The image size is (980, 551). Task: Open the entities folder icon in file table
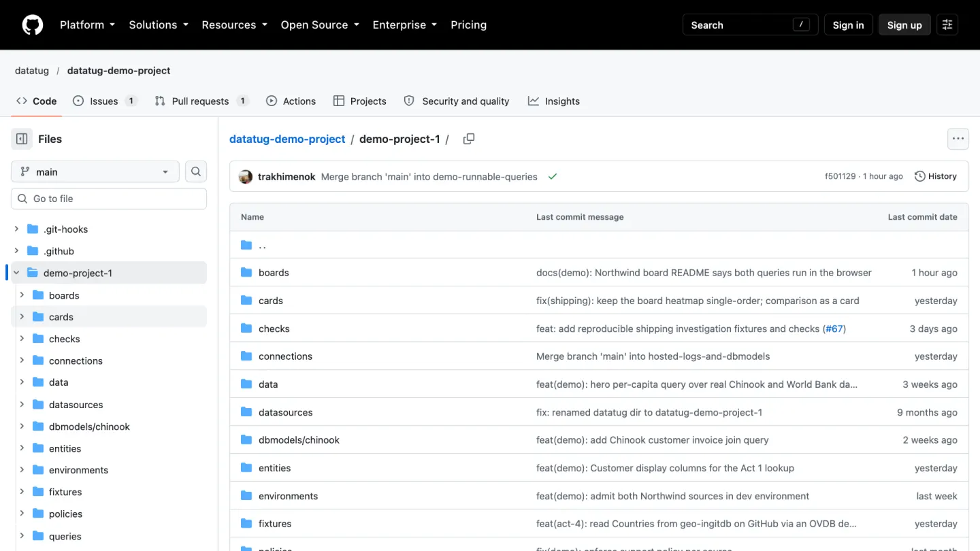tap(246, 468)
